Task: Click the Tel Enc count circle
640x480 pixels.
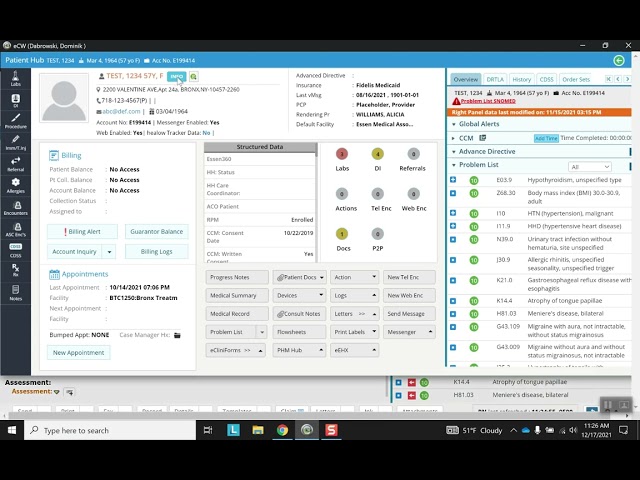Action: [x=378, y=194]
